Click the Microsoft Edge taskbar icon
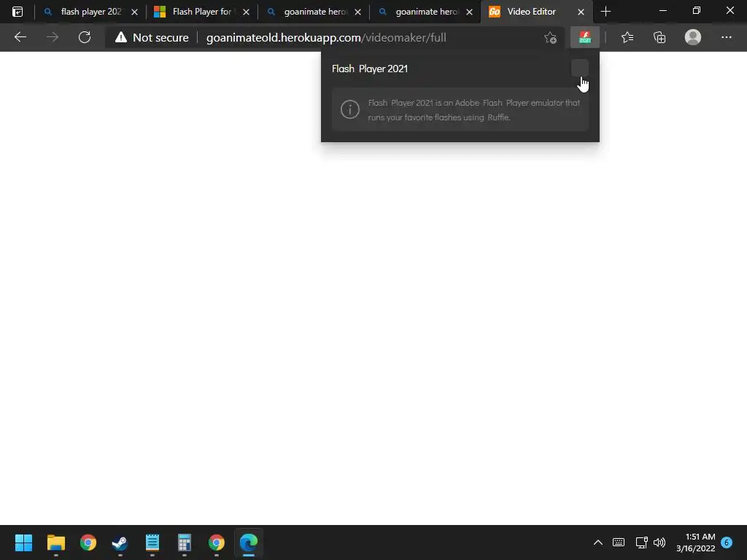747x560 pixels. click(x=249, y=542)
